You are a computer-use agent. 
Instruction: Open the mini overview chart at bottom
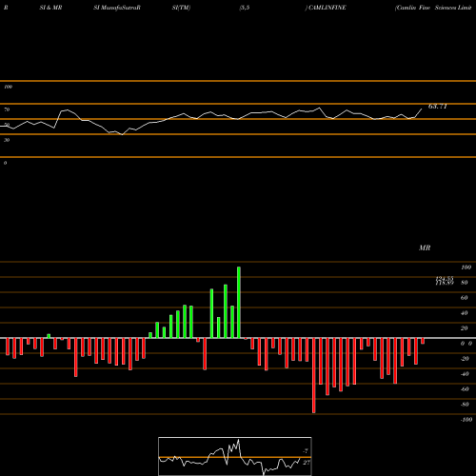235,456
